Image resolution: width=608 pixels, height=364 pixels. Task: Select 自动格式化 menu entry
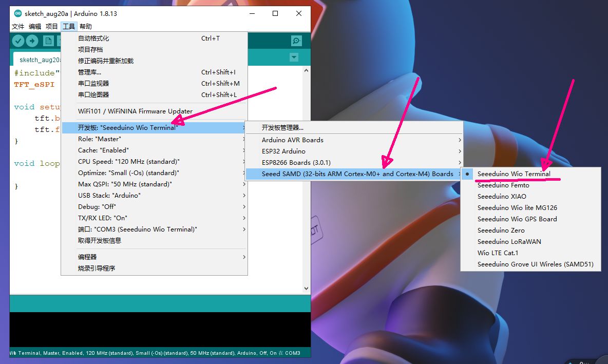(155, 39)
